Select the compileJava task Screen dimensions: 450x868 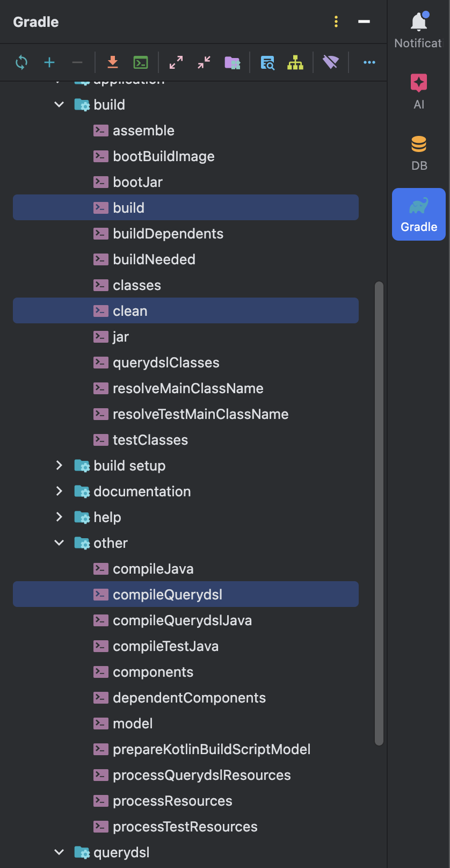(186, 569)
